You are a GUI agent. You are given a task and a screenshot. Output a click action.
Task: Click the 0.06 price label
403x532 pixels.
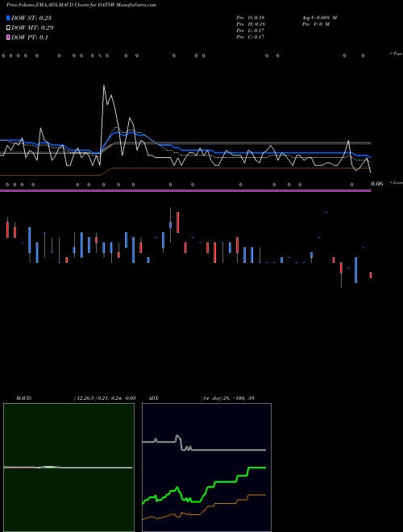point(377,184)
